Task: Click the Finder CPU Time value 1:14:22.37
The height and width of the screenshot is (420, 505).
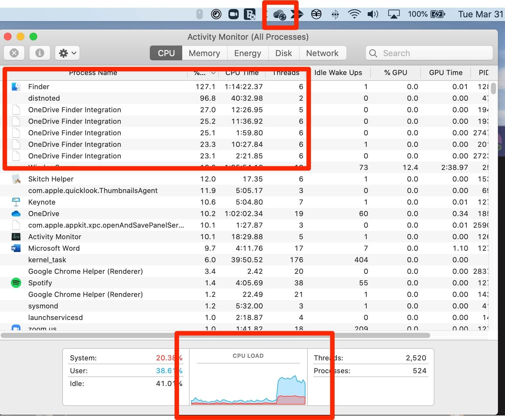Action: pyautogui.click(x=244, y=87)
